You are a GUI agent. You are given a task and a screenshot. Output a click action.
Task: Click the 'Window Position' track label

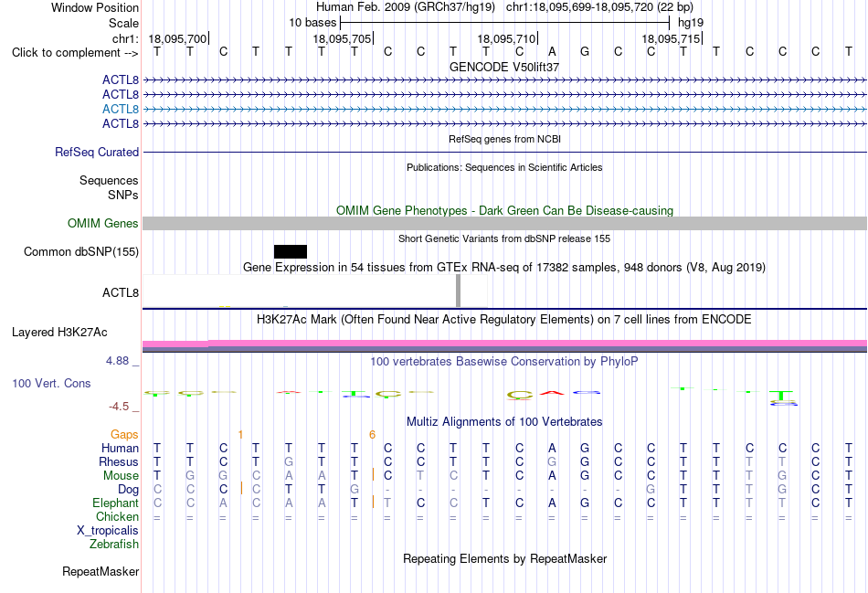[x=95, y=7]
